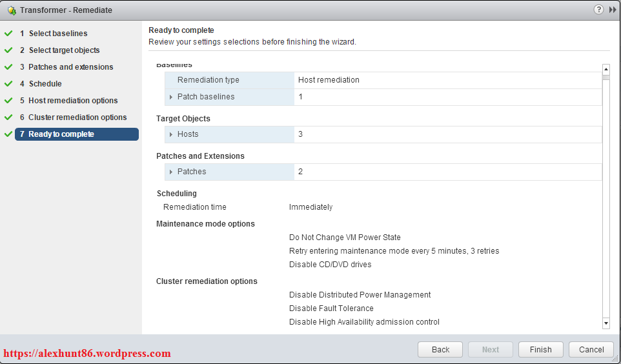621x364 pixels.
Task: Click the help question mark icon
Action: click(598, 10)
